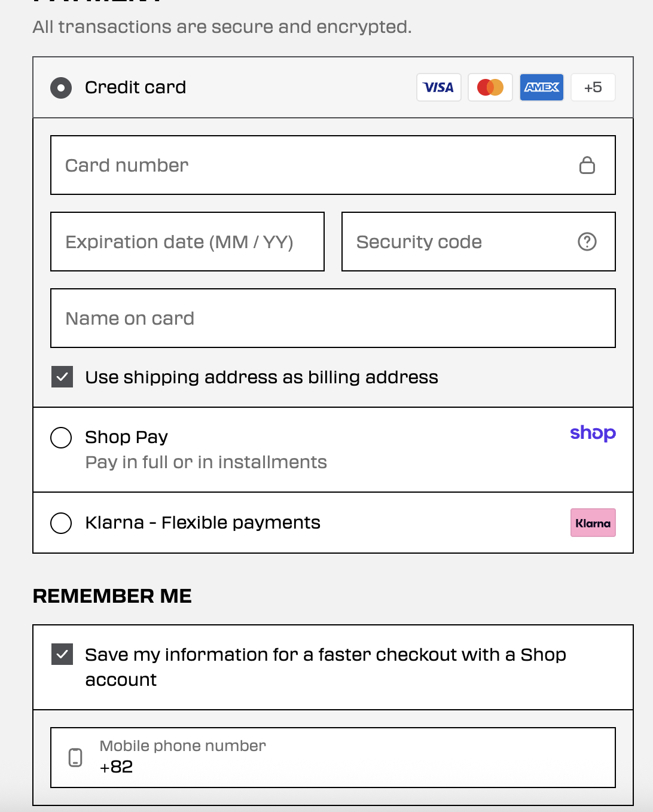Click the pink Klarna badge
This screenshot has width=653, height=812.
[593, 523]
